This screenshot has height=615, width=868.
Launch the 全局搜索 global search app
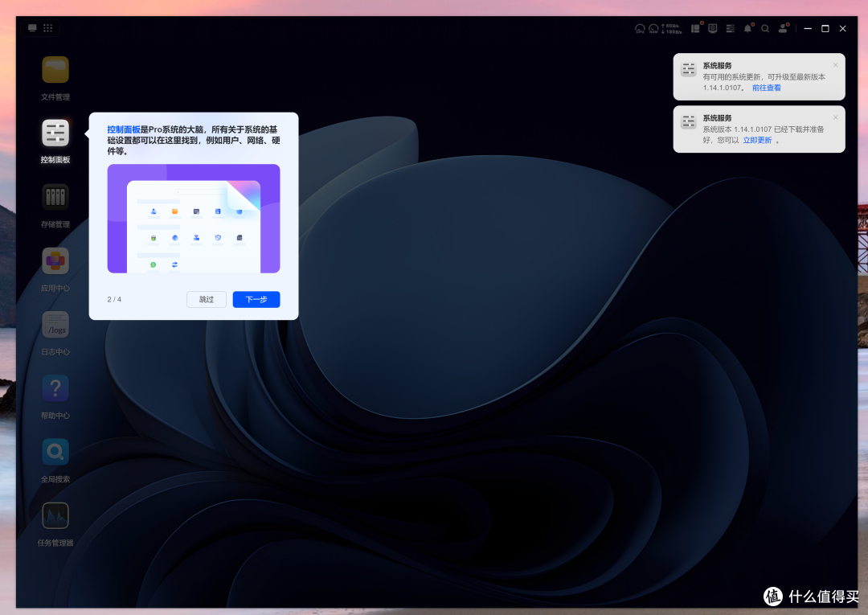point(55,452)
